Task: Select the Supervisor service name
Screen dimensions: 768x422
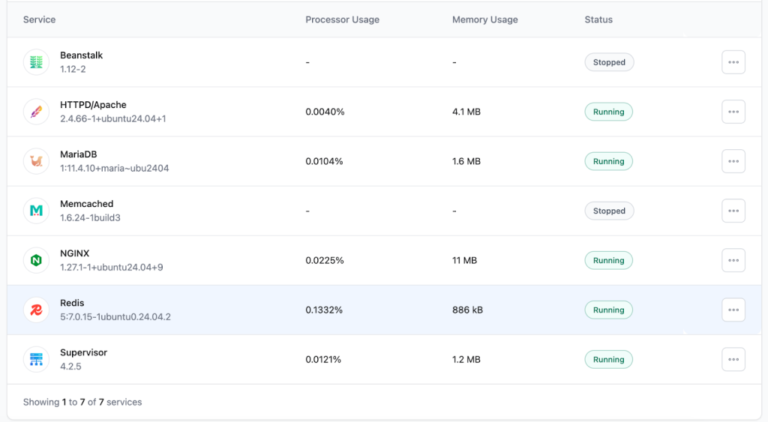Action: pyautogui.click(x=83, y=352)
